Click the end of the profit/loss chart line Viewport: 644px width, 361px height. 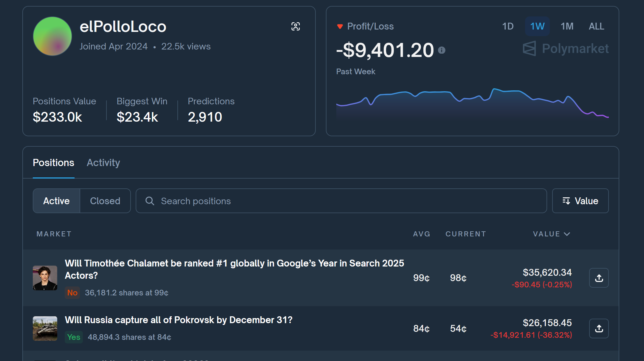pos(608,117)
